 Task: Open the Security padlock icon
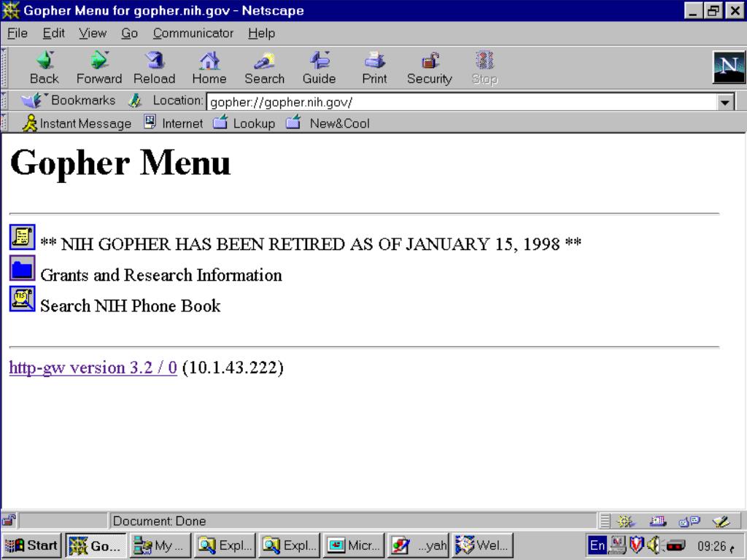(x=429, y=61)
